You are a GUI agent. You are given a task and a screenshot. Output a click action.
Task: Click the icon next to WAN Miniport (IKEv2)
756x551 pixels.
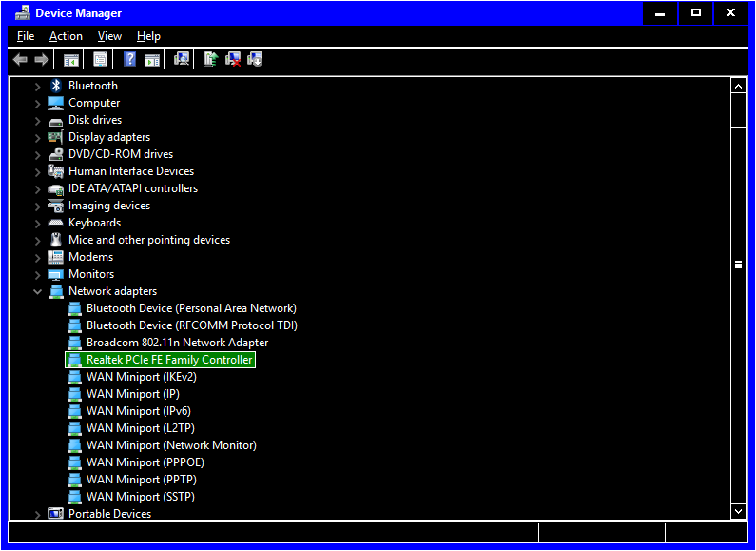tap(75, 377)
